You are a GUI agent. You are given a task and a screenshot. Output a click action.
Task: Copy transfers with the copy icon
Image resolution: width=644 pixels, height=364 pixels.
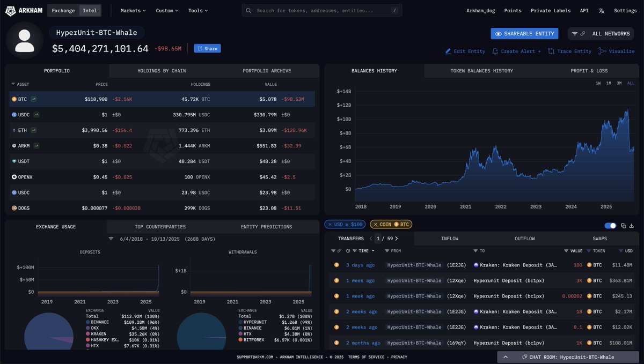623,226
